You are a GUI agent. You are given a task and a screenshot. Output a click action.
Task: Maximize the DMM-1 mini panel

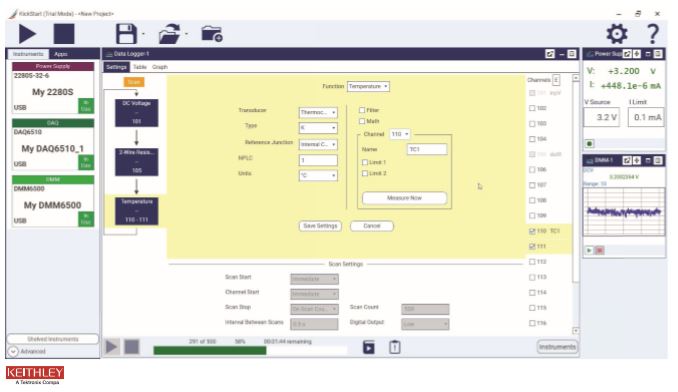click(658, 161)
